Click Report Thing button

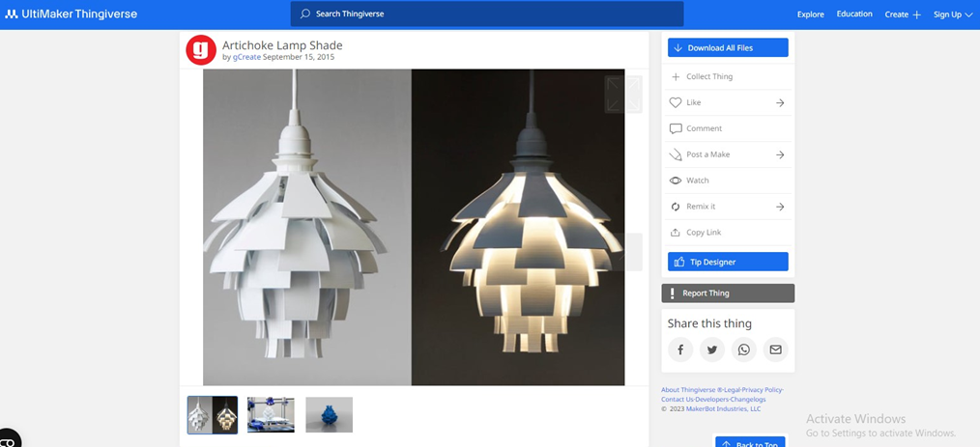(x=728, y=293)
